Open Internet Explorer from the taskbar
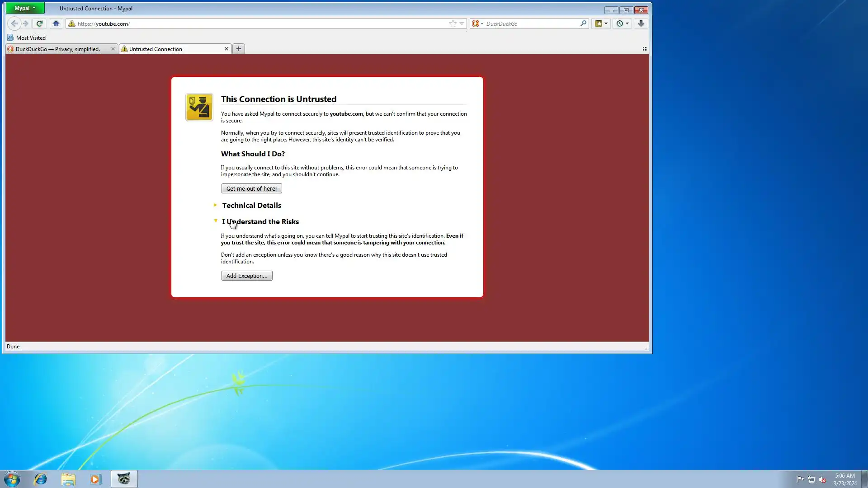Image resolution: width=868 pixels, height=488 pixels. click(41, 479)
